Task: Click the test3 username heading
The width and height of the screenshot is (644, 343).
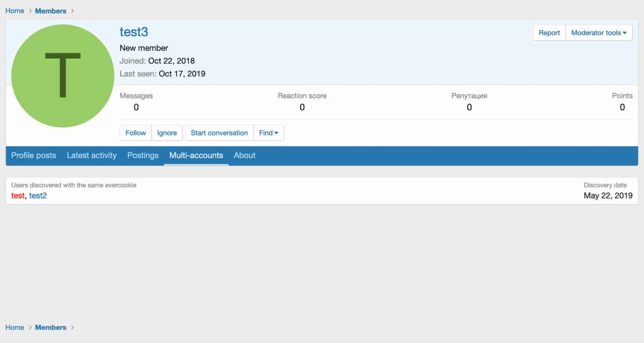Action: (x=134, y=32)
